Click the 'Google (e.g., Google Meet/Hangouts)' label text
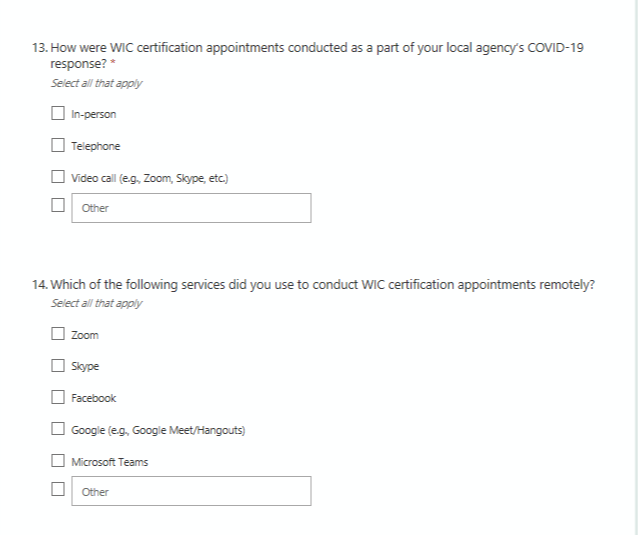Viewport: 638px width, 535px height. (x=158, y=430)
